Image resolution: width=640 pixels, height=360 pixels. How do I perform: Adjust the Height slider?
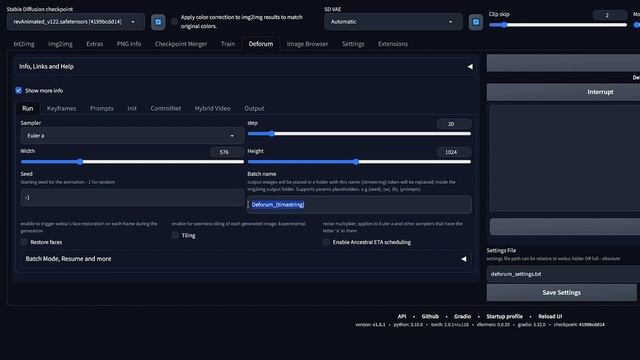coord(359,162)
